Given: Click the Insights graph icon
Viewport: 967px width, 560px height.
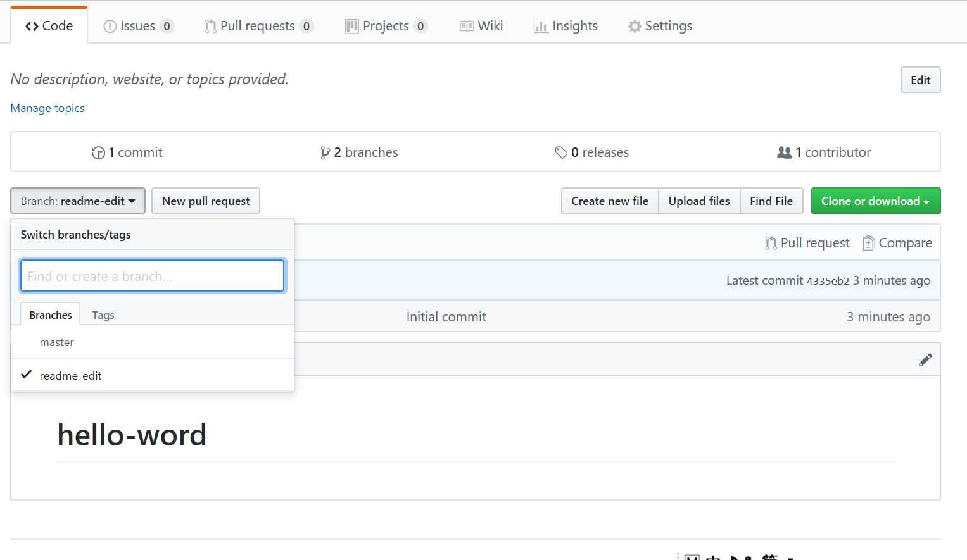Looking at the screenshot, I should [541, 27].
